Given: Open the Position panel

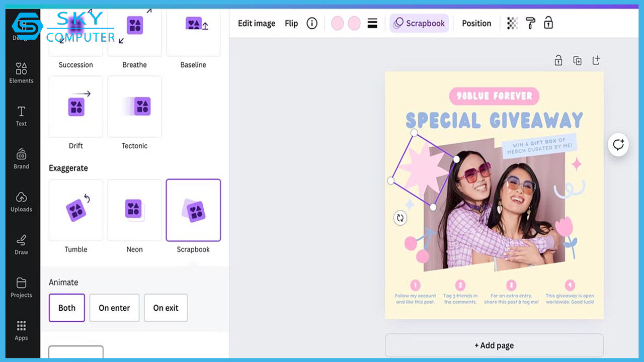Looking at the screenshot, I should (476, 23).
